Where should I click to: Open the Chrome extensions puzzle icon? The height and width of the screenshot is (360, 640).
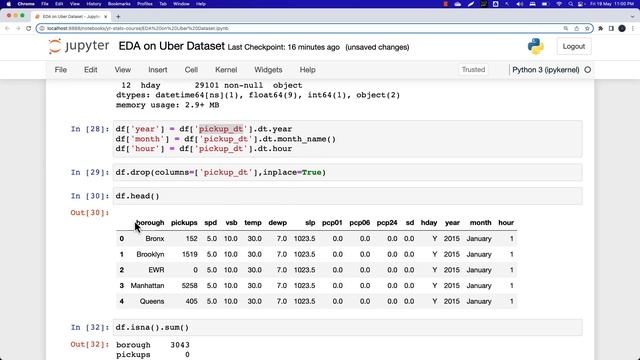[x=600, y=28]
